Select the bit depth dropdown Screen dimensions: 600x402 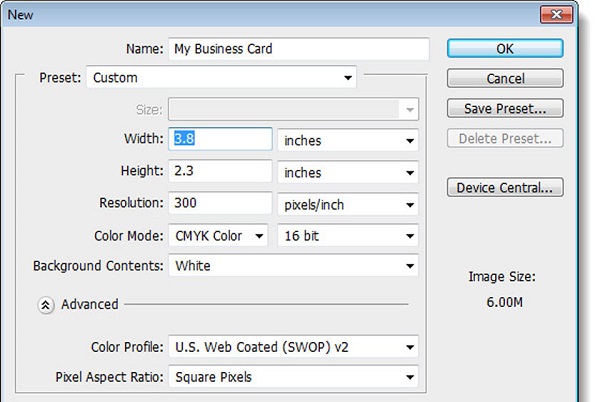click(x=347, y=236)
